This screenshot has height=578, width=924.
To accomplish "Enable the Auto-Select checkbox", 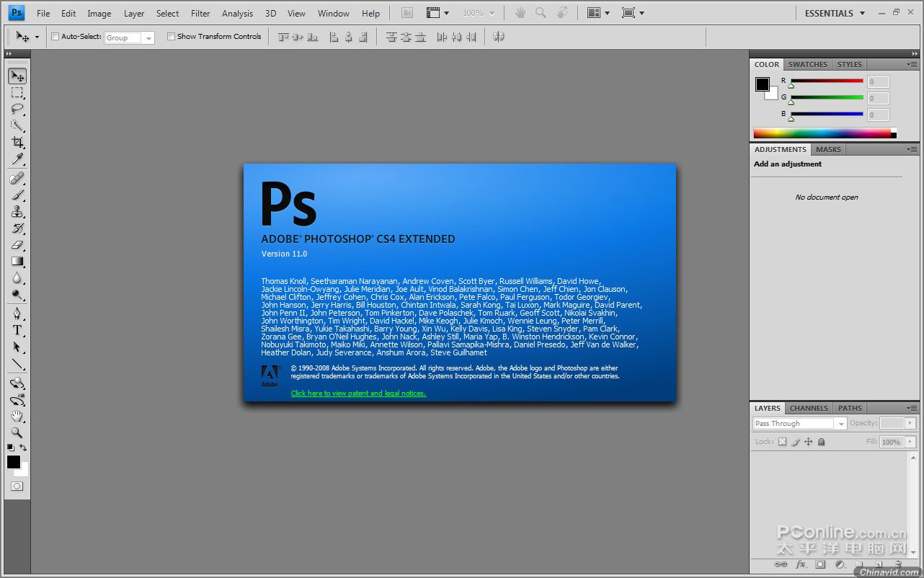I will (55, 37).
